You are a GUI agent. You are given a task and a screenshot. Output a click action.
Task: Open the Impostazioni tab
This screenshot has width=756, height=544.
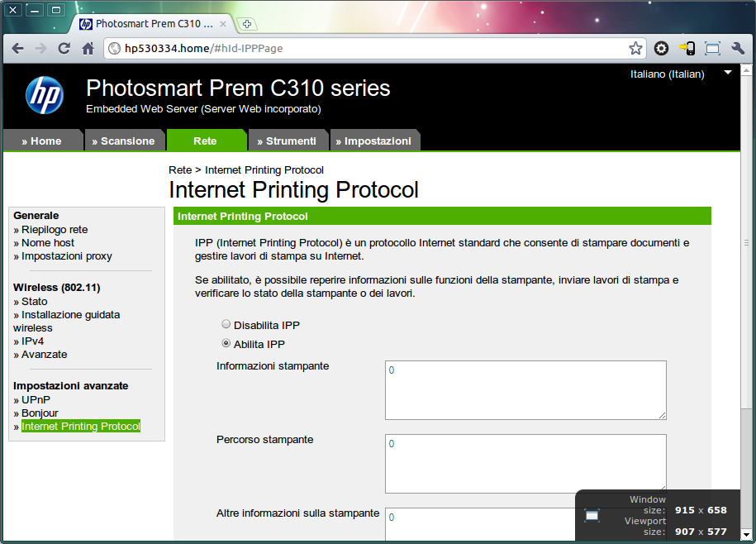tap(374, 141)
